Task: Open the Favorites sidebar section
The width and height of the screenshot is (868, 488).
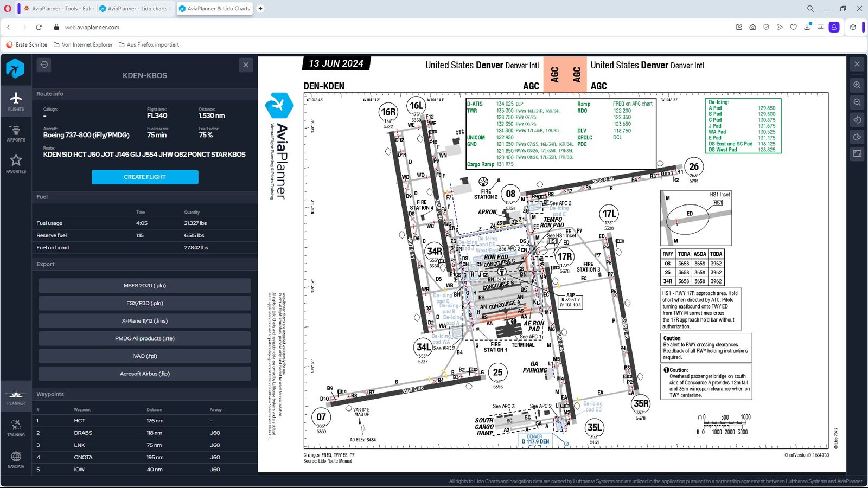Action: (x=16, y=164)
